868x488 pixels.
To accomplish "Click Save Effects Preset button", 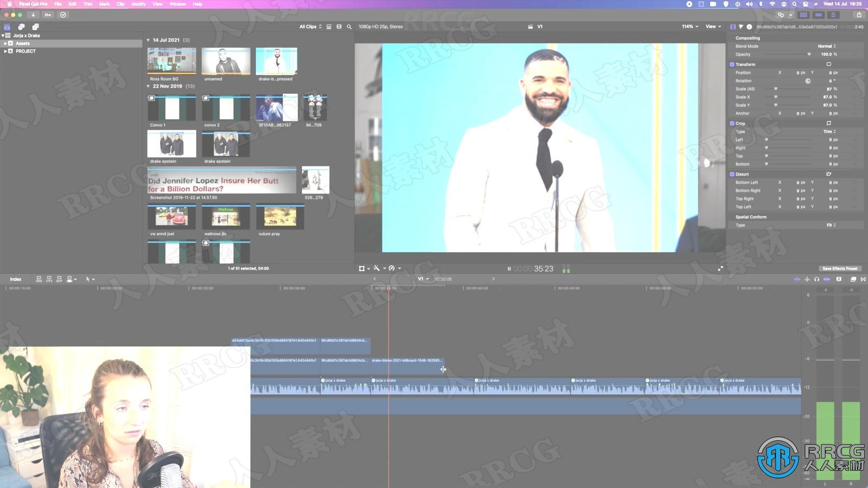I will pos(840,268).
